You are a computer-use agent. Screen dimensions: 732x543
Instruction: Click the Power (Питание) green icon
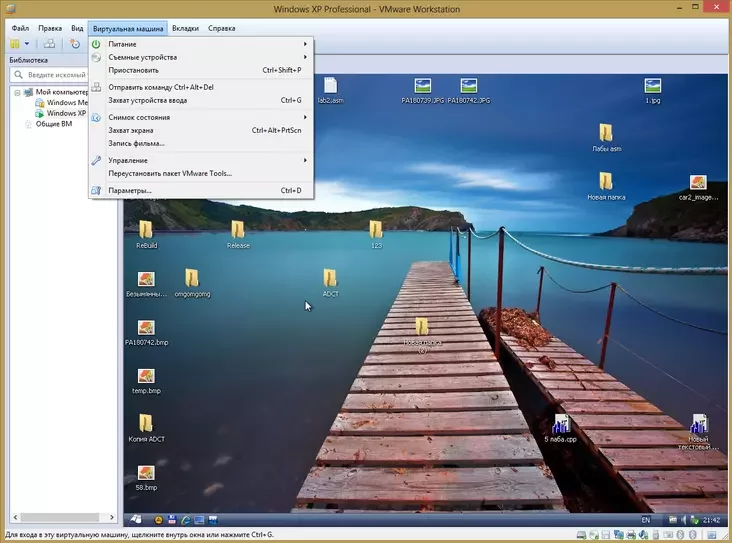(x=97, y=45)
